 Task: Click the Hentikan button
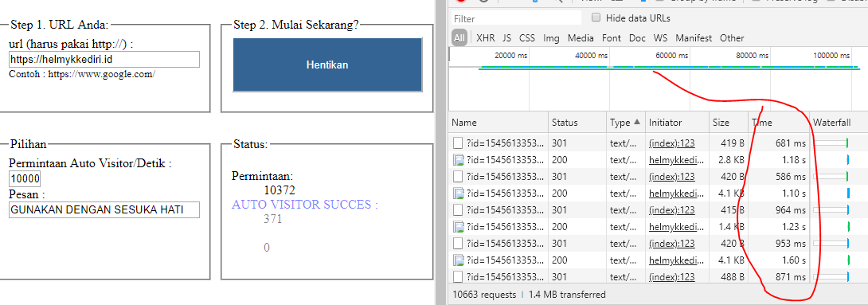point(327,65)
